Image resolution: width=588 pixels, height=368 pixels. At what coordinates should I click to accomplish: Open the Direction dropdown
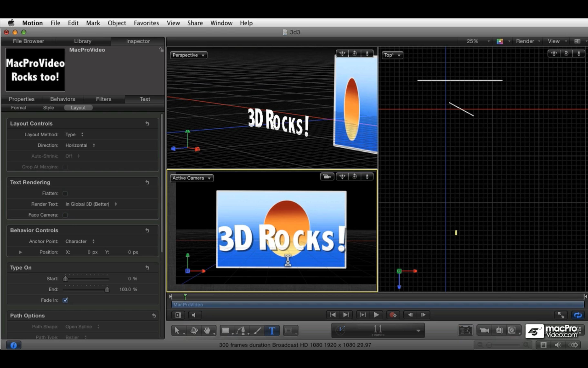pyautogui.click(x=80, y=145)
